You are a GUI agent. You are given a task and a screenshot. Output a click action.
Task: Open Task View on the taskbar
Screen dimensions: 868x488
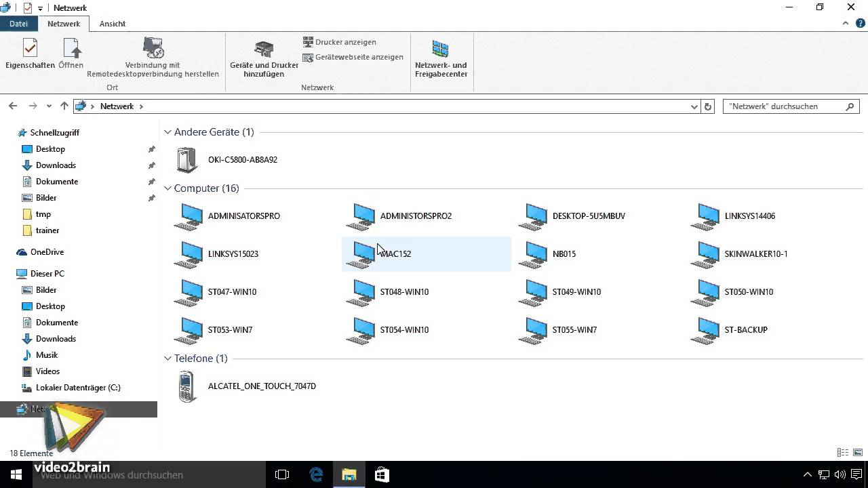click(282, 475)
